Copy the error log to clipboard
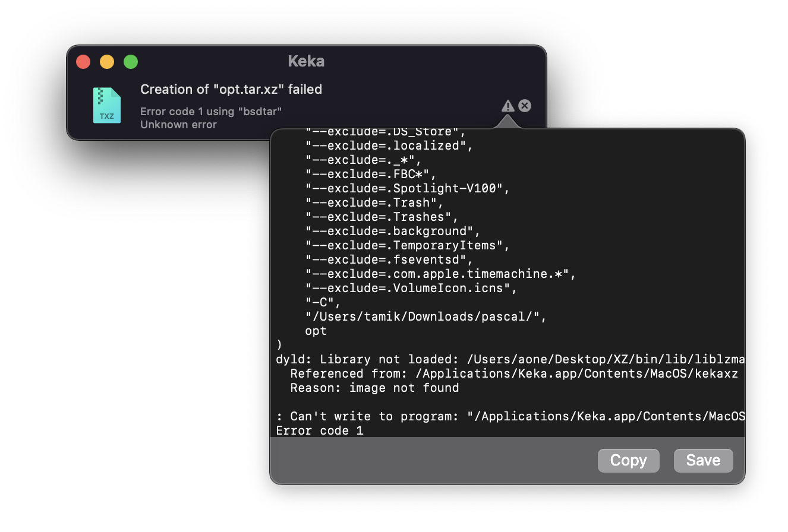The height and width of the screenshot is (532, 788). (x=628, y=460)
